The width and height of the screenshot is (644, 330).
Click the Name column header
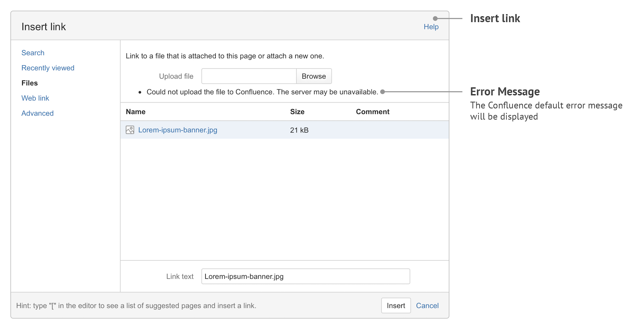pos(136,112)
